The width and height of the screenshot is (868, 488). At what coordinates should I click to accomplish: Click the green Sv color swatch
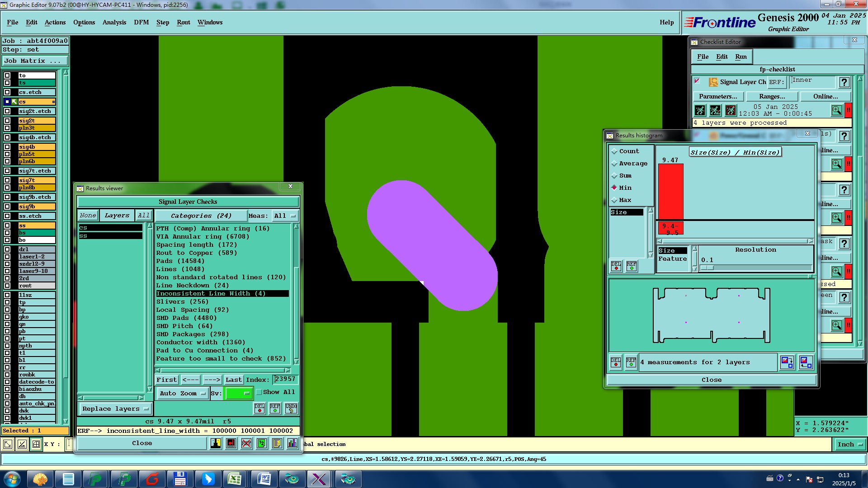click(238, 394)
